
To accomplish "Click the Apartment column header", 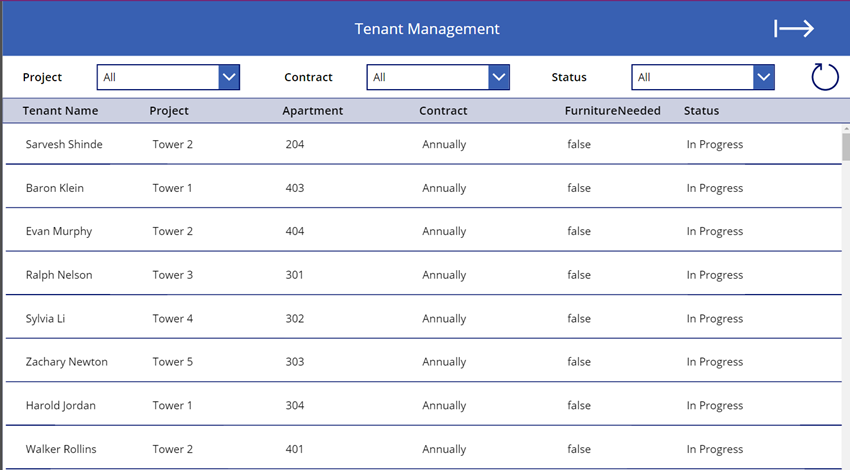I will pyautogui.click(x=312, y=111).
